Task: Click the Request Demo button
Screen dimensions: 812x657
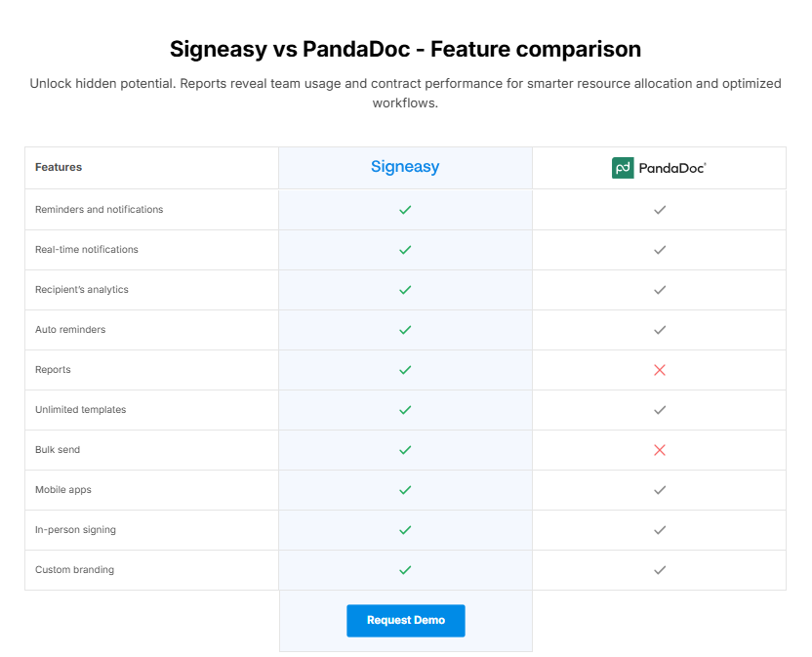Action: (x=405, y=620)
